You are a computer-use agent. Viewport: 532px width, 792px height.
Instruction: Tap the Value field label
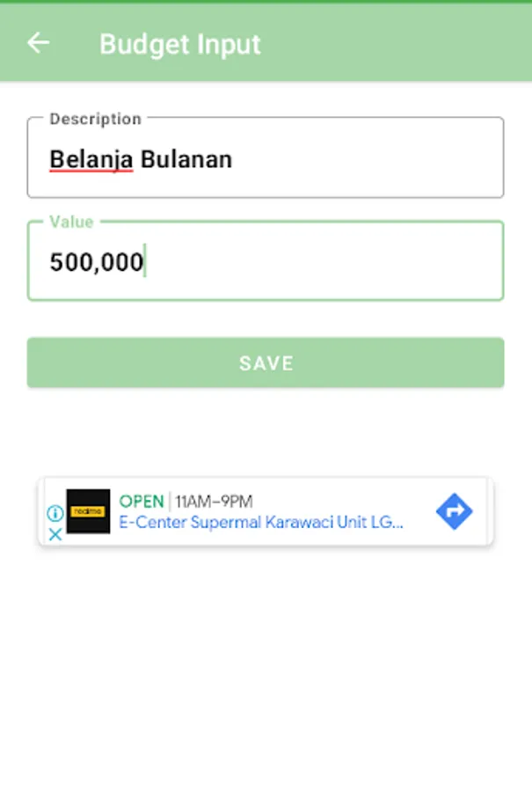tap(71, 222)
